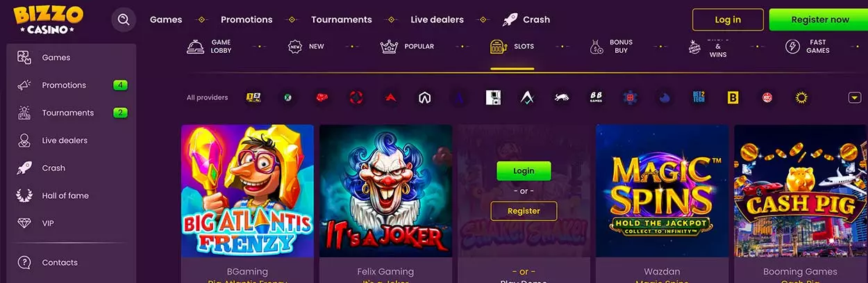Open the Magic Spins game thumbnail
The width and height of the screenshot is (868, 283).
coord(662,191)
